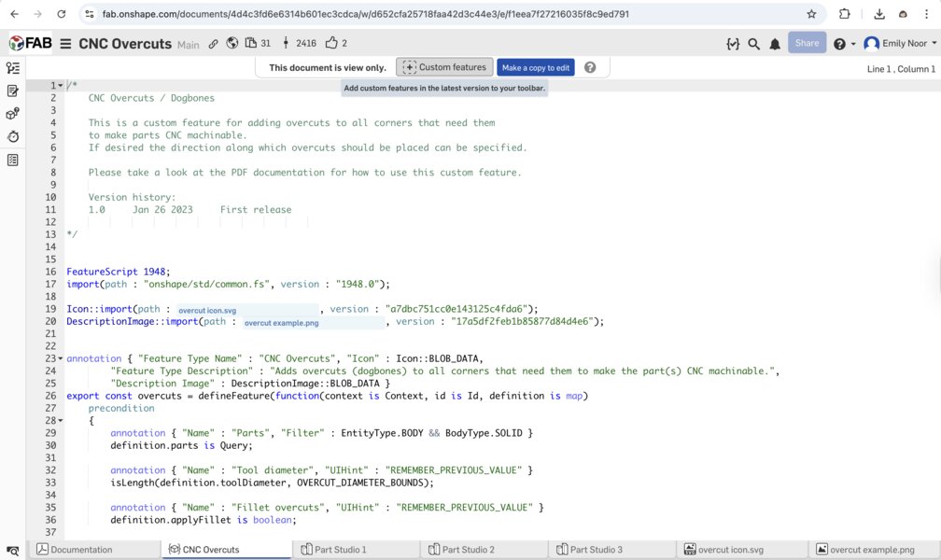Open the where used sidebar icon
The image size is (941, 560).
(x=13, y=114)
